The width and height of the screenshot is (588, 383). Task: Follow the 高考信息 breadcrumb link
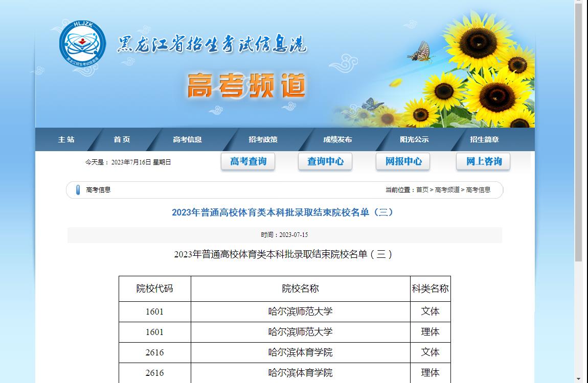pyautogui.click(x=478, y=190)
